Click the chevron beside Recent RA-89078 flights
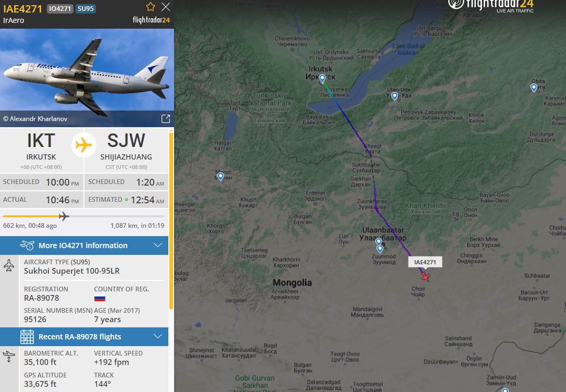Screen dimensions: 566x392 [158, 336]
